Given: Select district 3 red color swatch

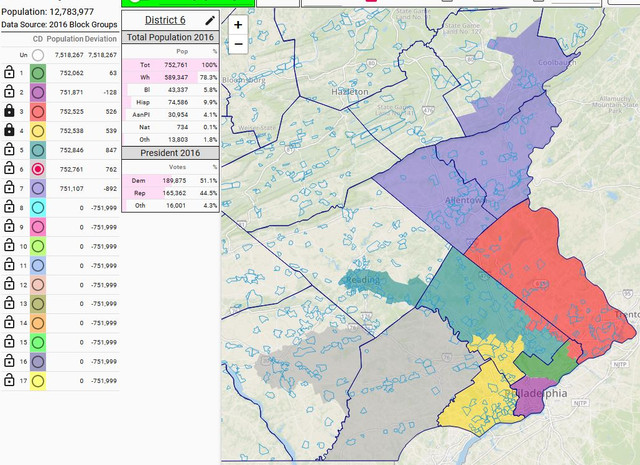Looking at the screenshot, I should pyautogui.click(x=38, y=112).
